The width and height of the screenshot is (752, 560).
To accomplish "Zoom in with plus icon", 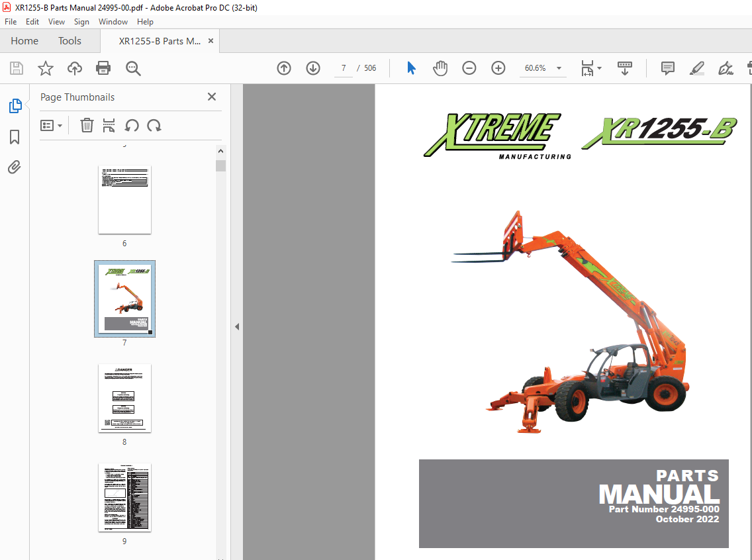I will pyautogui.click(x=498, y=68).
